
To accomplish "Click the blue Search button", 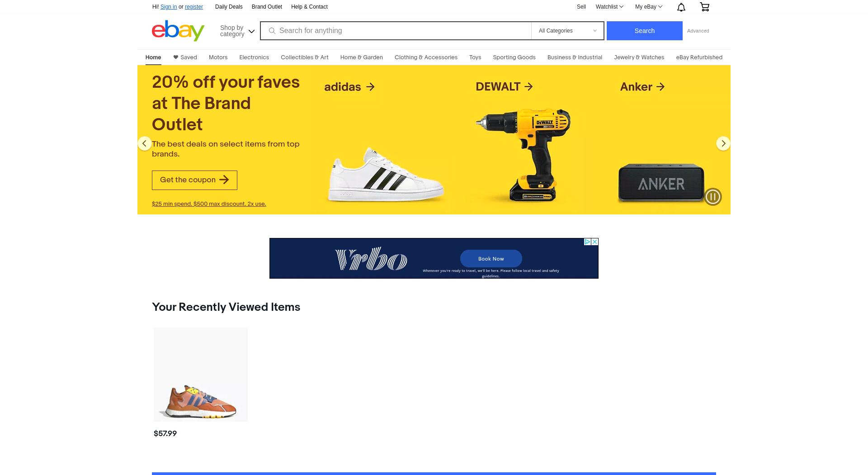I will 644,31.
